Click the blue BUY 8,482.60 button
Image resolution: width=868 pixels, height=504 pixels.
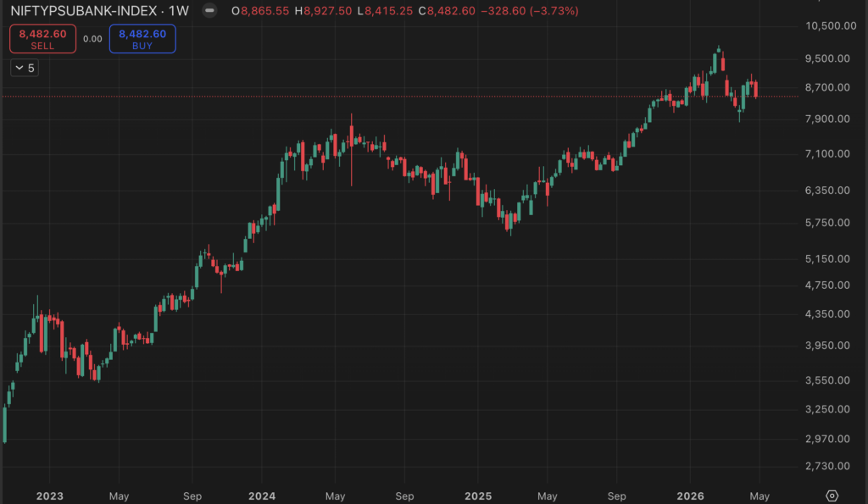[142, 39]
